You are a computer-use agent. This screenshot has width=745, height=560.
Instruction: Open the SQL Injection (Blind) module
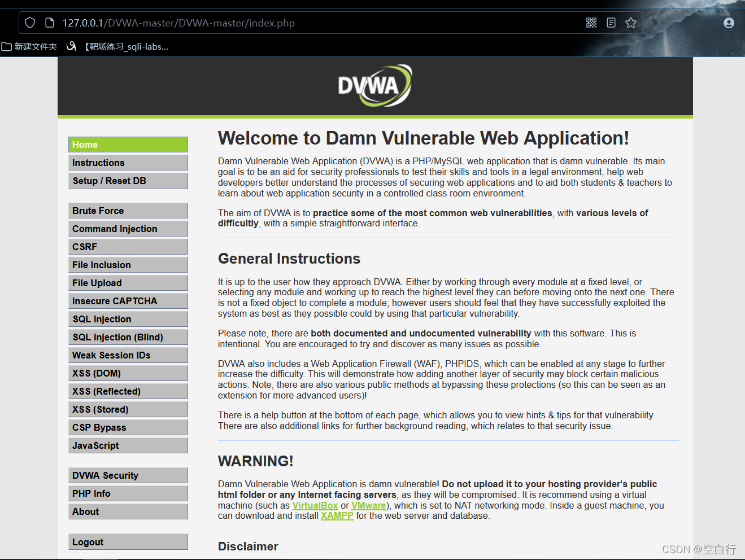click(x=128, y=337)
